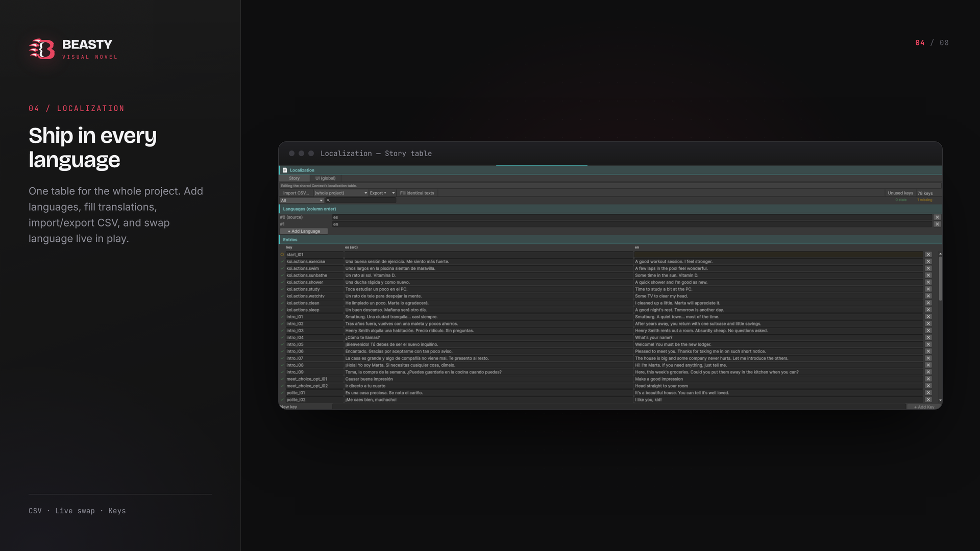
Task: Delete the koi.actions.clean entry
Action: (928, 303)
